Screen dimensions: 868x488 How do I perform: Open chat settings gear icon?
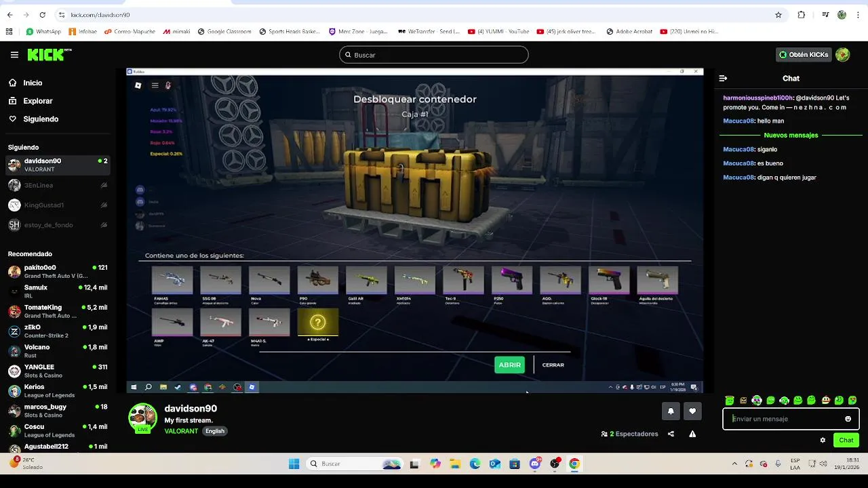tap(823, 440)
